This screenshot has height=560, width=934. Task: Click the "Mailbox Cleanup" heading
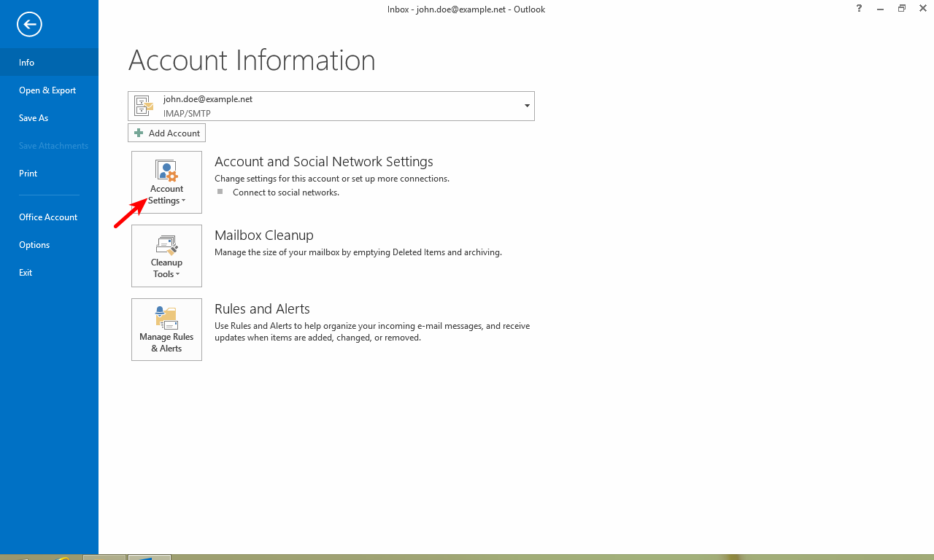click(264, 235)
